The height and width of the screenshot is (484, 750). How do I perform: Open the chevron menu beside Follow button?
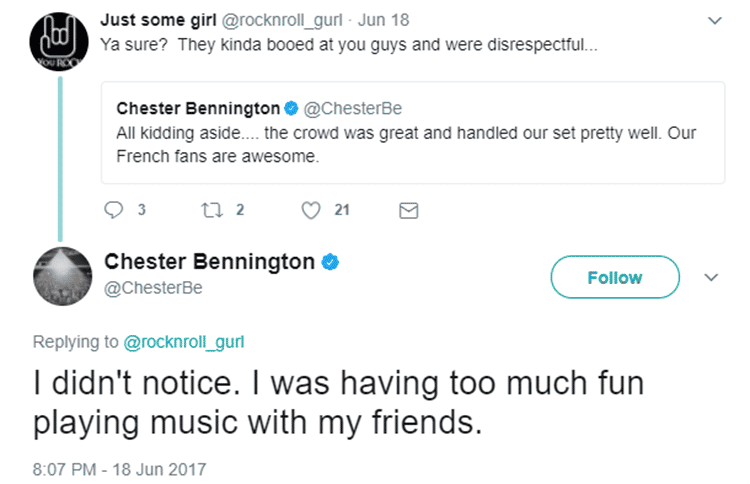pyautogui.click(x=712, y=277)
